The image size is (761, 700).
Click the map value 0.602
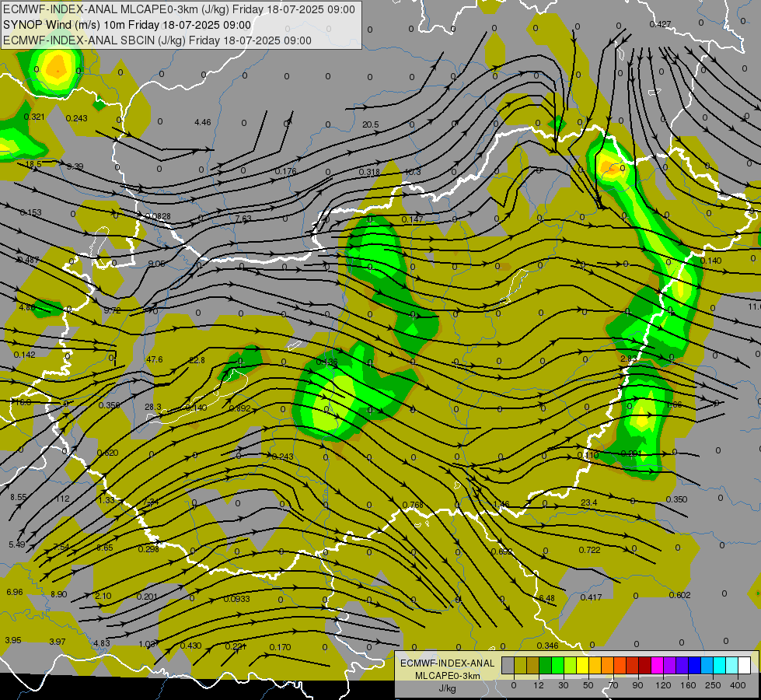(679, 595)
